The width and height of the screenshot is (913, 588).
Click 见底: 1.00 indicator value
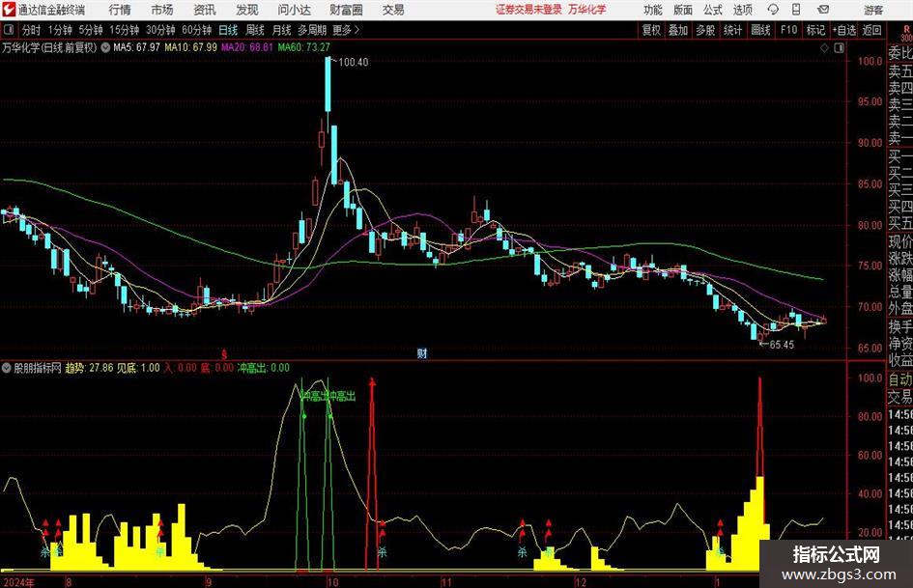coord(138,368)
